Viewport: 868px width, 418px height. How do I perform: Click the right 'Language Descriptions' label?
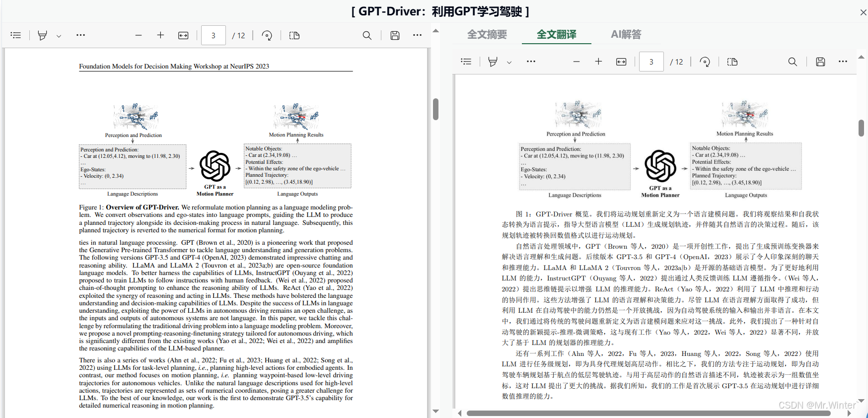point(575,196)
